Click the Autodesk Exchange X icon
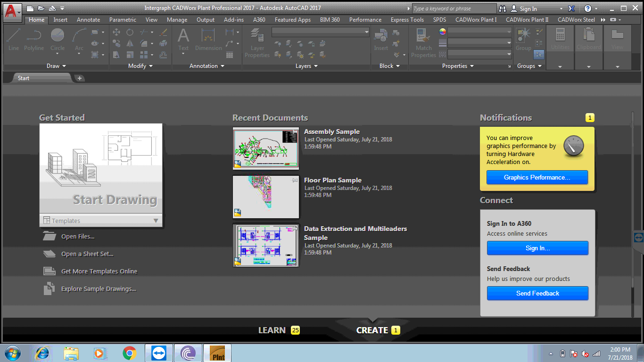 (572, 8)
